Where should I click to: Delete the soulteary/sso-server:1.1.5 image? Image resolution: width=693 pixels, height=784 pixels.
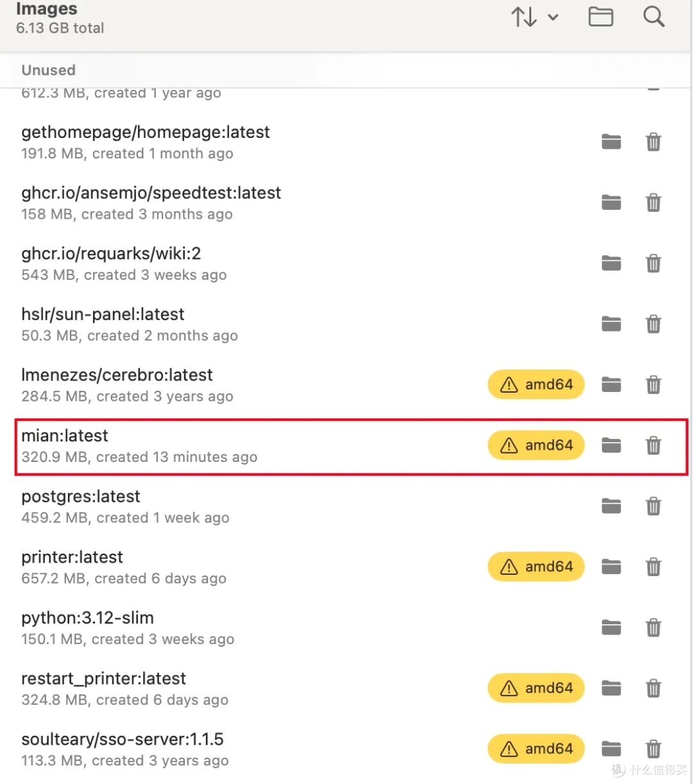[x=653, y=749]
